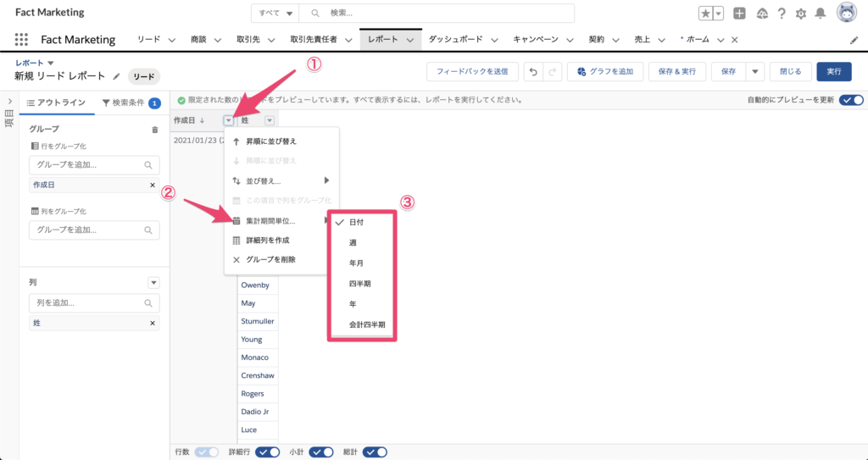The image size is (868, 460).
Task: Click the 保存 button
Action: coord(728,72)
